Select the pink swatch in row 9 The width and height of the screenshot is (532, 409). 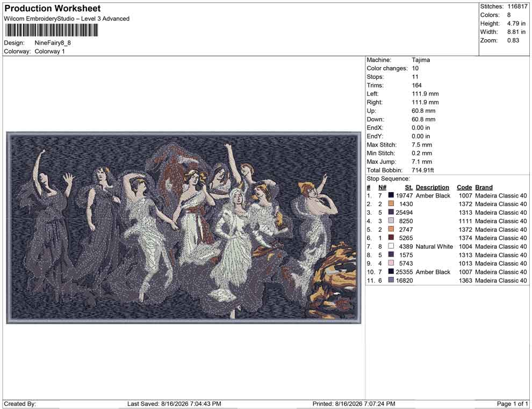[391, 263]
